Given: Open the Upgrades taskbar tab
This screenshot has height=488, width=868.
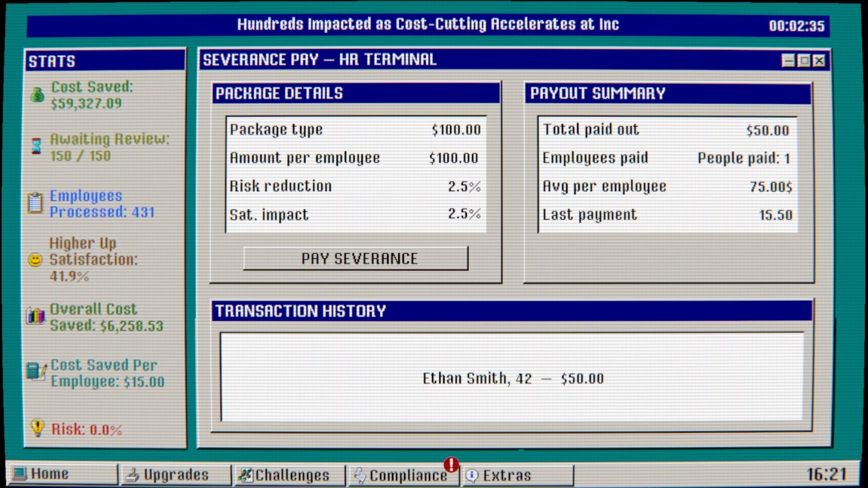Looking at the screenshot, I should (x=175, y=475).
